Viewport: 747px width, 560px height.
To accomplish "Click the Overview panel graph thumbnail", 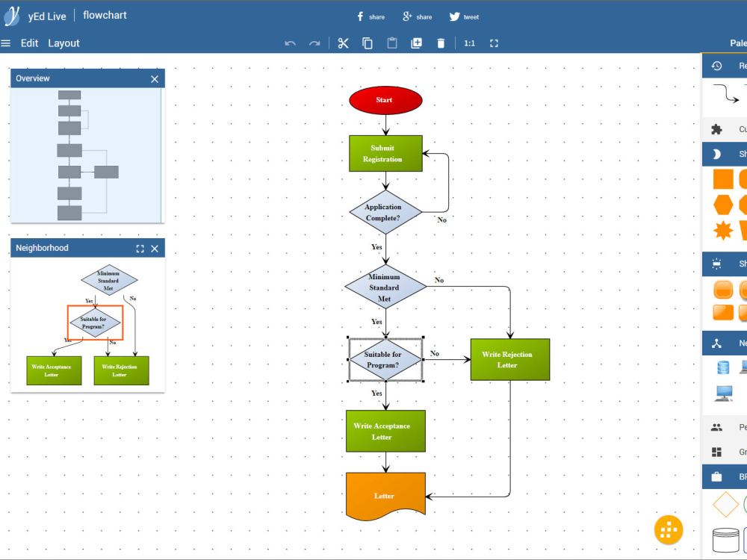I will coord(87,155).
